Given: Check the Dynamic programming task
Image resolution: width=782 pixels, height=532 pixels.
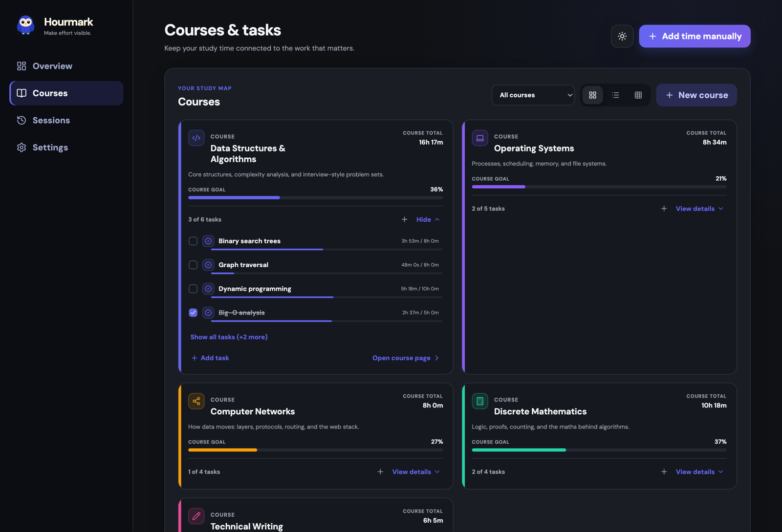Looking at the screenshot, I should pyautogui.click(x=193, y=289).
